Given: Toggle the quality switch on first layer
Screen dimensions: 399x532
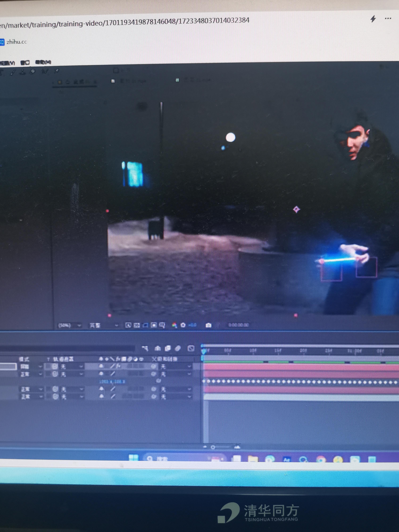Looking at the screenshot, I should [x=113, y=366].
